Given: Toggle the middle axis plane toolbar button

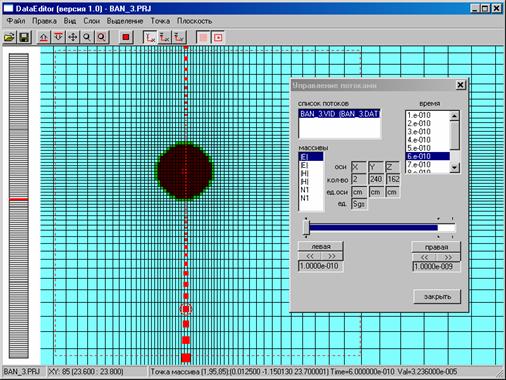Looking at the screenshot, I should click(164, 37).
